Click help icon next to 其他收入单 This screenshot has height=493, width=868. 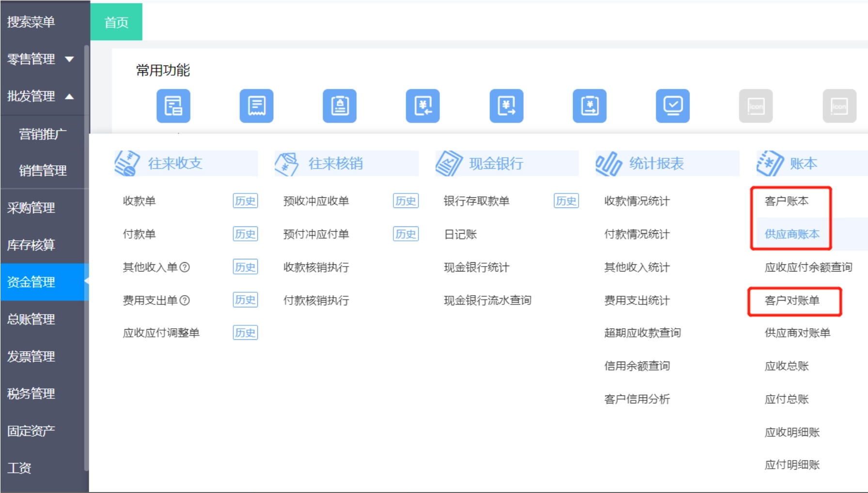click(x=185, y=267)
